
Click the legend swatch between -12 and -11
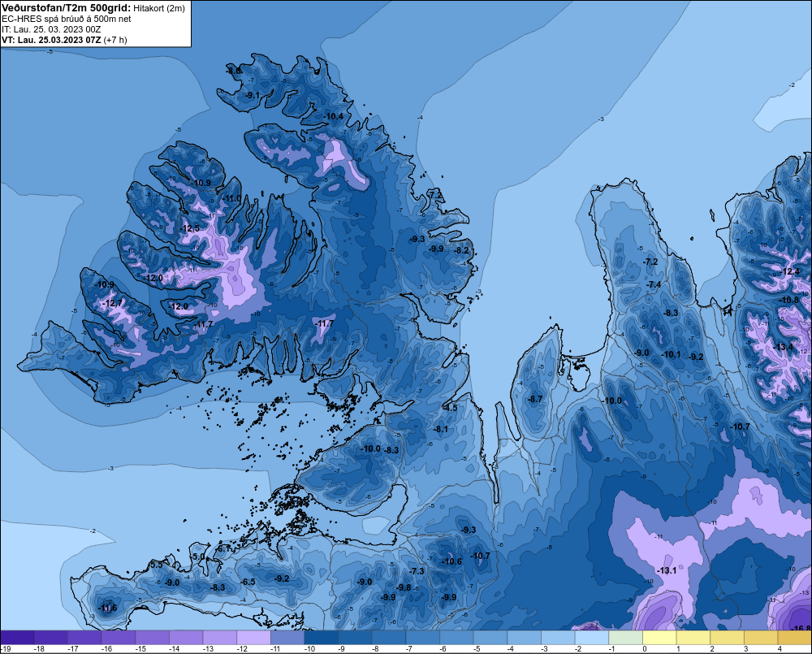point(253,638)
